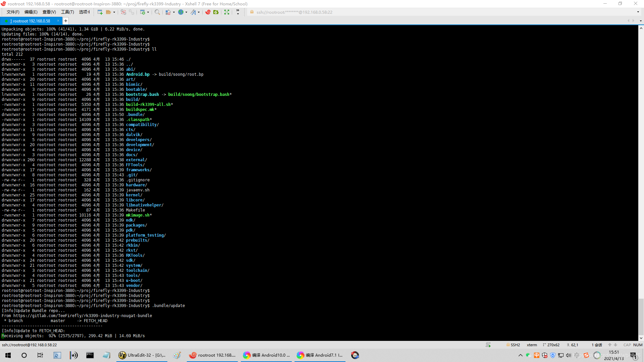Open the Find magnifier tool
Screen dimensions: 644x362
click(157, 12)
